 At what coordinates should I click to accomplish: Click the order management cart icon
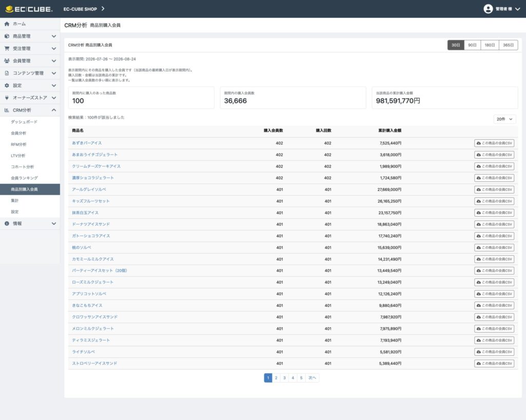coord(7,48)
